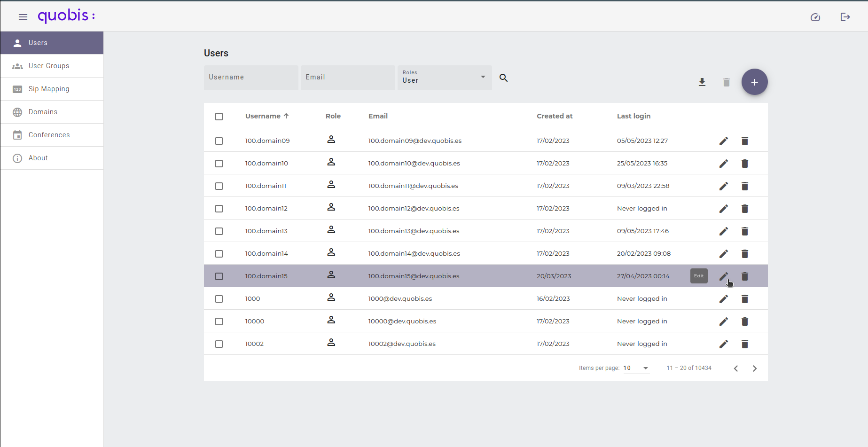Click the quobis logo

pyautogui.click(x=66, y=16)
